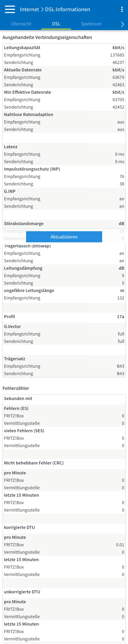This screenshot has height=644, width=128.
Task: Click the G.Vector section label
Action: coord(12,326)
